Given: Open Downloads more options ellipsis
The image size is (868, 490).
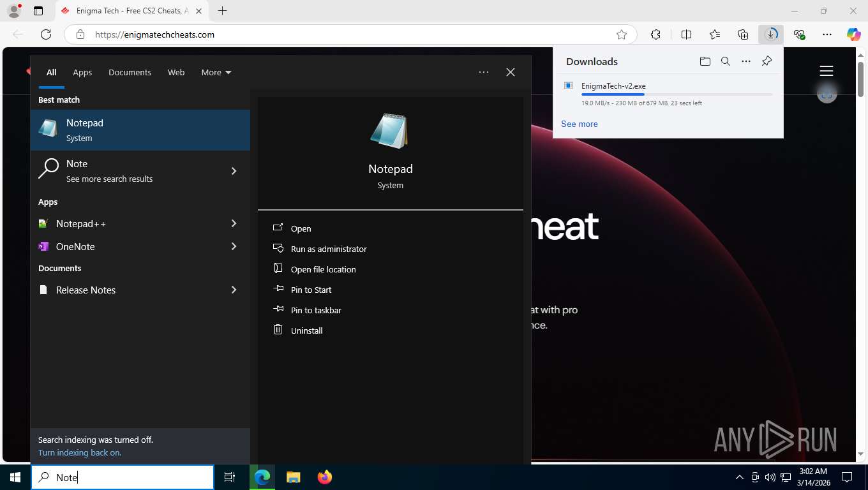Looking at the screenshot, I should [746, 61].
